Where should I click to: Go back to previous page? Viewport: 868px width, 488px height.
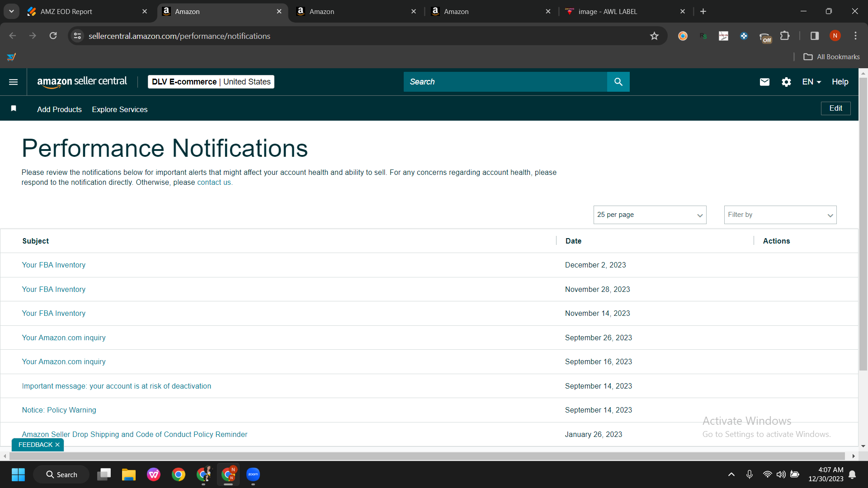click(x=13, y=36)
